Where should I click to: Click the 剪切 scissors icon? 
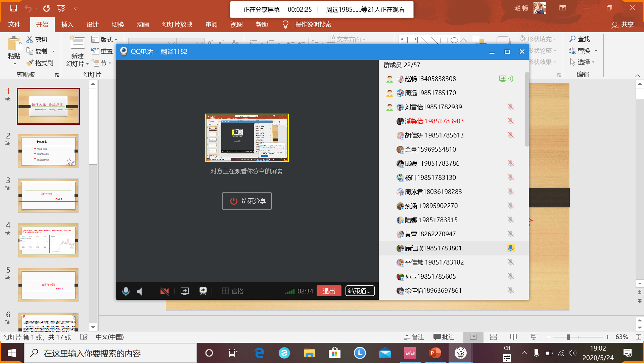point(30,40)
